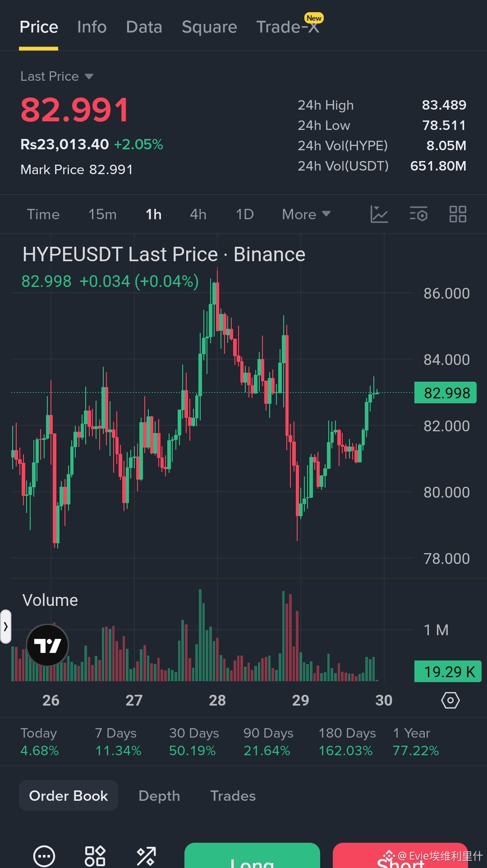Click the HYPEUSDT Last Price · Binance title
Image resolution: width=487 pixels, height=868 pixels.
pos(164,254)
